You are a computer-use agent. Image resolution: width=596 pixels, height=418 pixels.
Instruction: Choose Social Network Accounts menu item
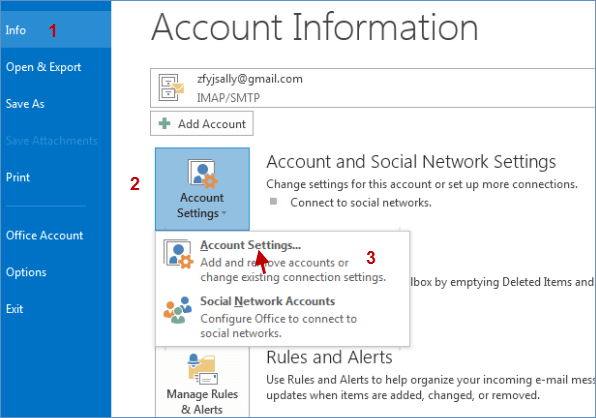[x=282, y=317]
